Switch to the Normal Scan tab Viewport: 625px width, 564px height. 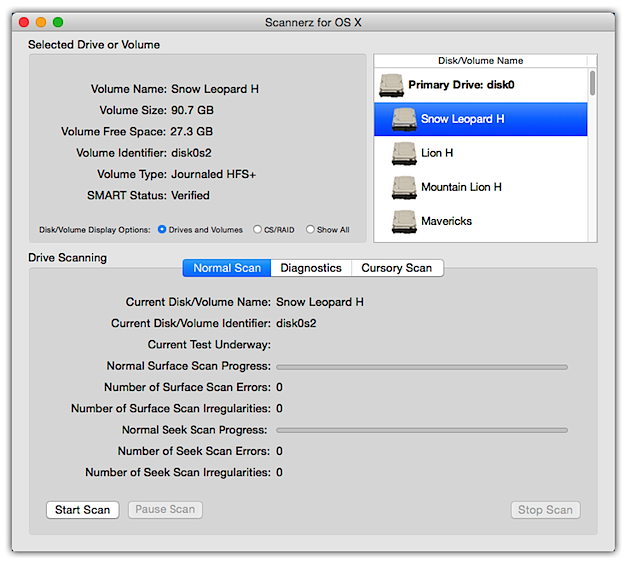pos(227,268)
